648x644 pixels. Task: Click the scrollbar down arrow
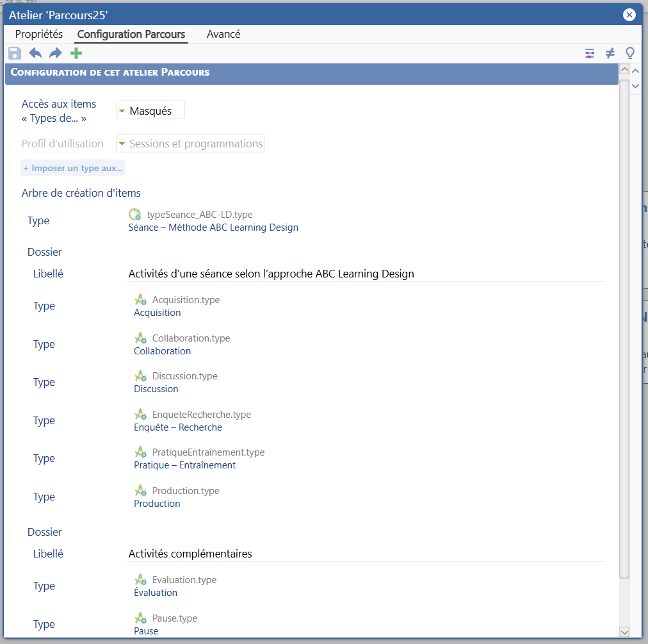click(x=624, y=632)
